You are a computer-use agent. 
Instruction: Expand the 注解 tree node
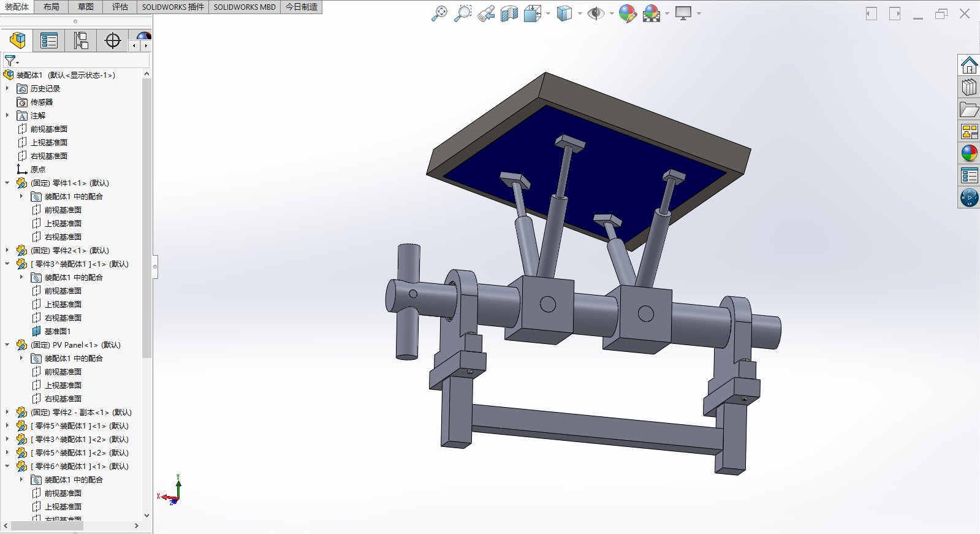point(7,115)
